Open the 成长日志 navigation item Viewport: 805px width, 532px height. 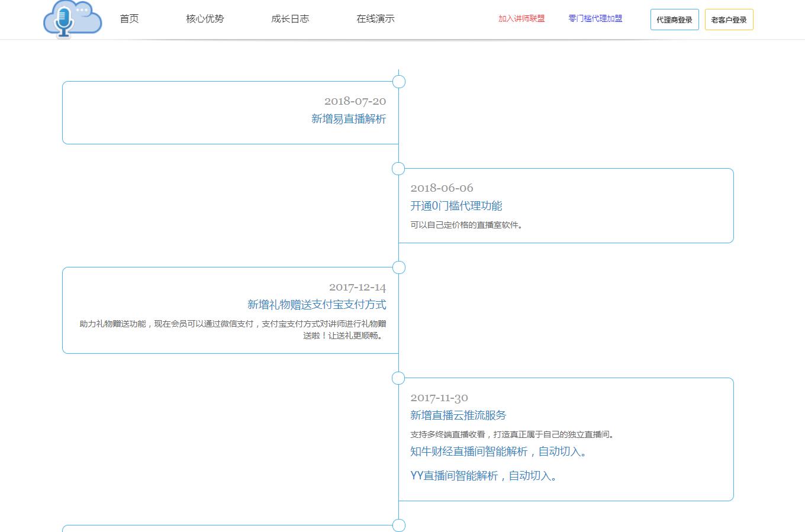tap(290, 19)
